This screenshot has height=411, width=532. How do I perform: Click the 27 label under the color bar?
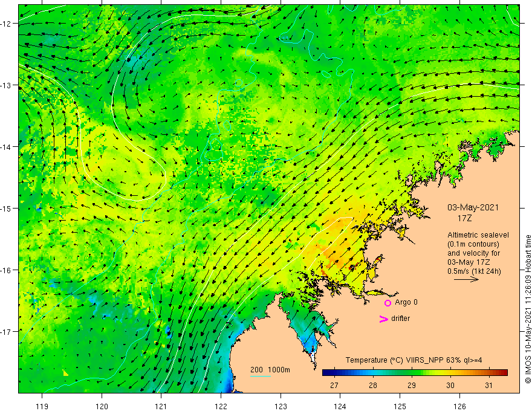pyautogui.click(x=334, y=386)
